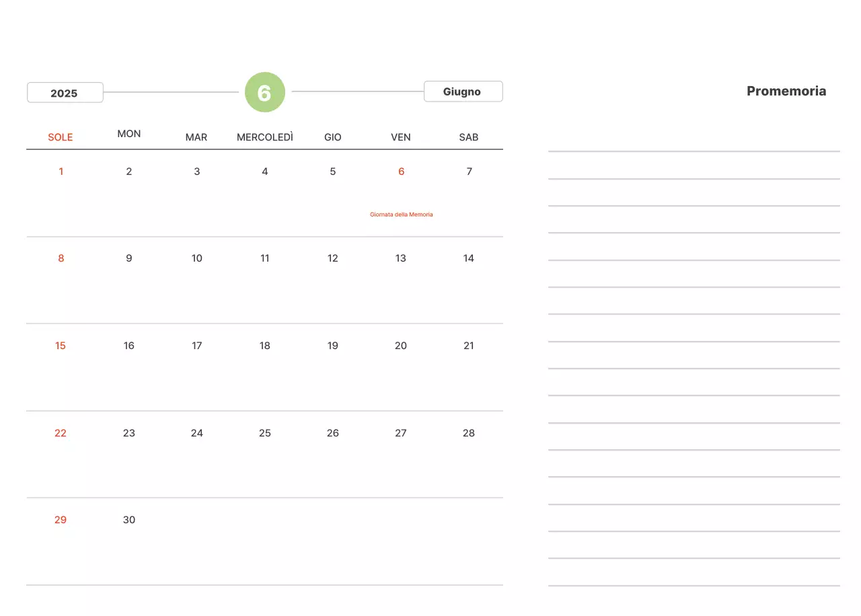Select date 25 in the calendar
This screenshot has width=861, height=616.
265,433
